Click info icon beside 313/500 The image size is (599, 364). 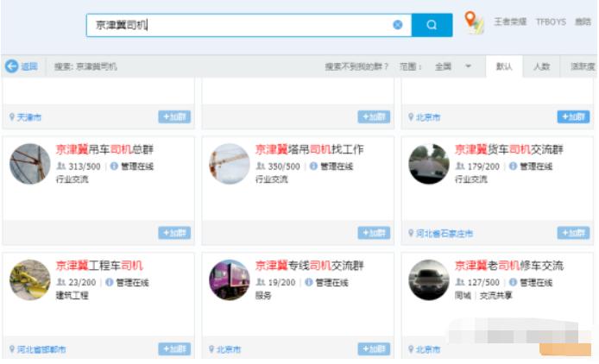pos(114,166)
